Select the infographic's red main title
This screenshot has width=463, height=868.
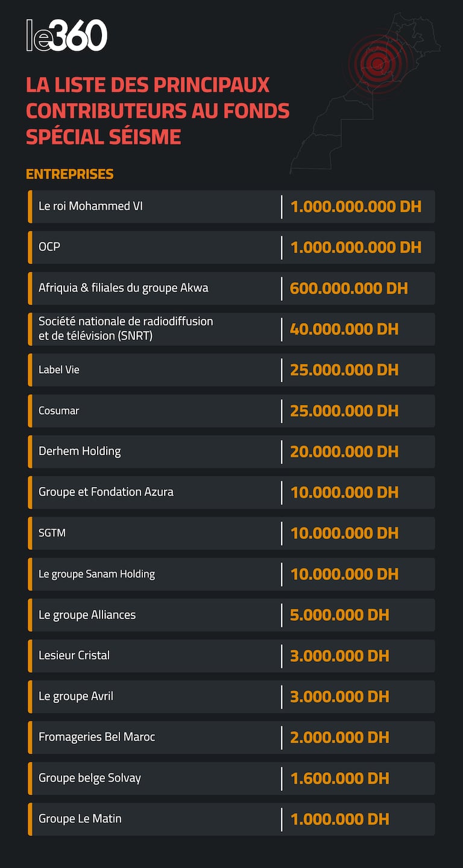pyautogui.click(x=157, y=111)
